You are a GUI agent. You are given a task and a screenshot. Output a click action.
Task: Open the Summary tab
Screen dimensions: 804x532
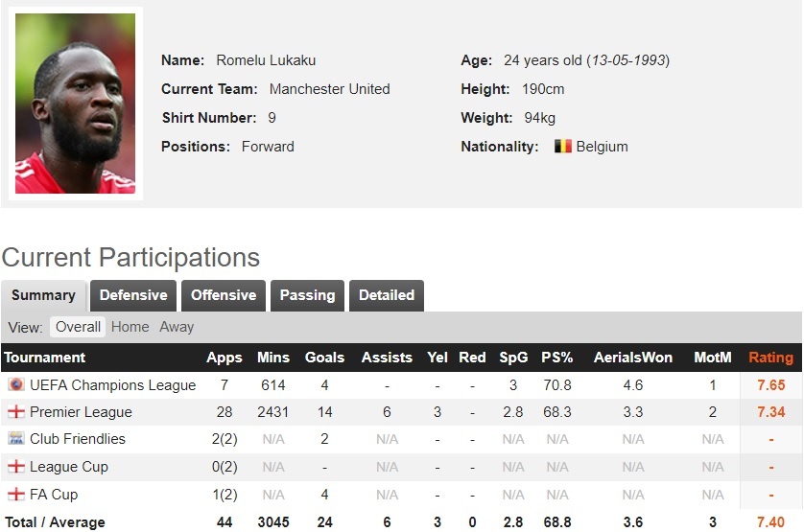pyautogui.click(x=43, y=295)
